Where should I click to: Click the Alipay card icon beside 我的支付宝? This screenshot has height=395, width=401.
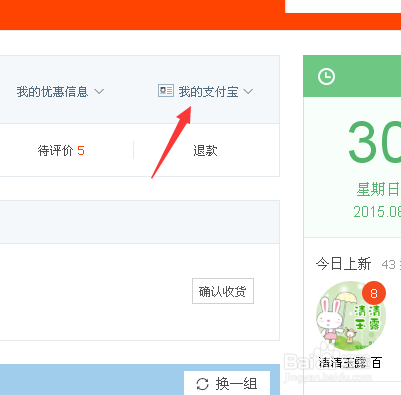166,91
